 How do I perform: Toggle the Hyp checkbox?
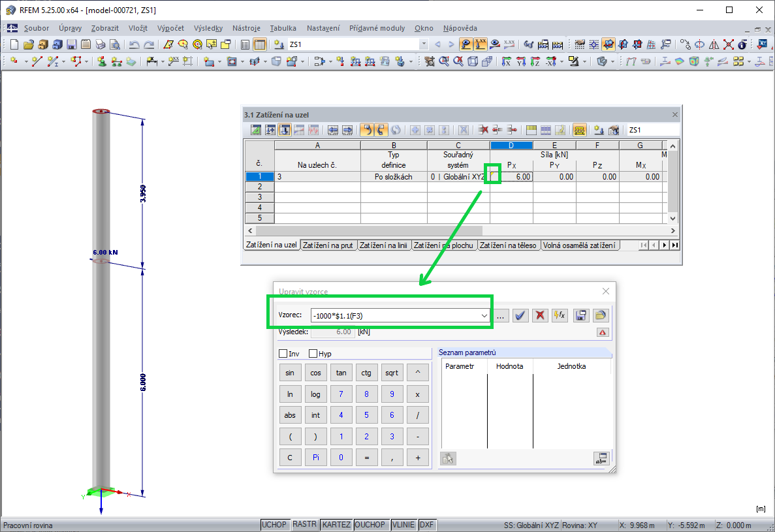tap(313, 354)
